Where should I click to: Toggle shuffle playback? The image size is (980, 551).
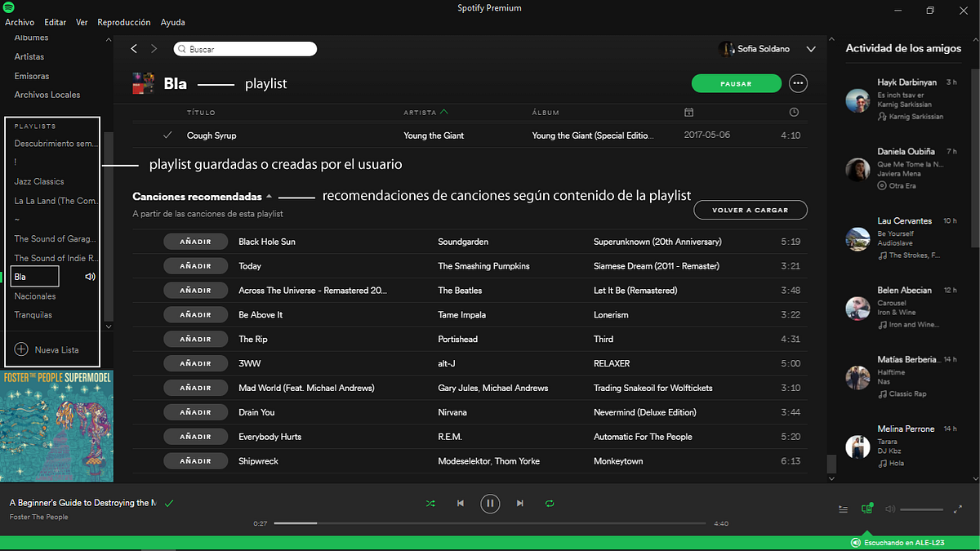[x=430, y=504]
